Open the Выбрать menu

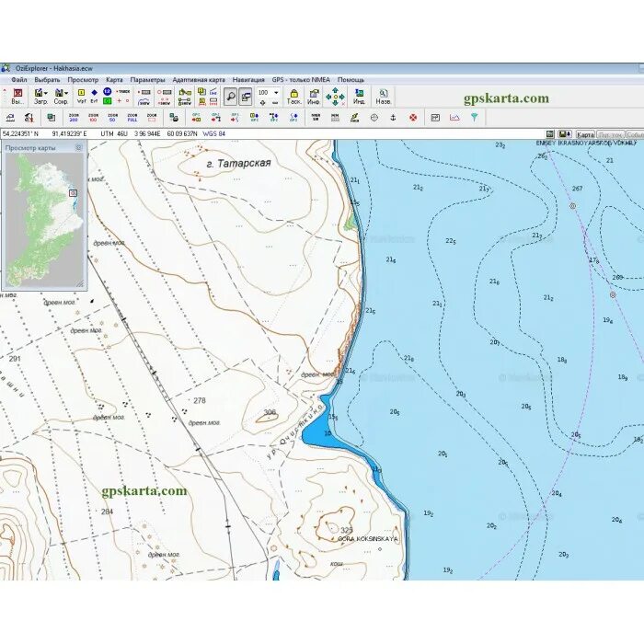47,80
